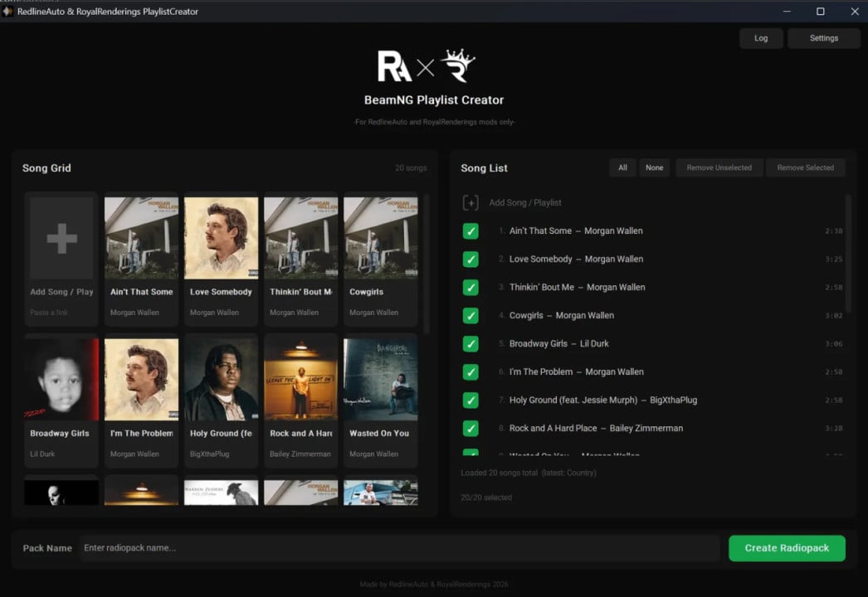Click the 3:28 duration of Rock and A Hard Place

coord(834,428)
